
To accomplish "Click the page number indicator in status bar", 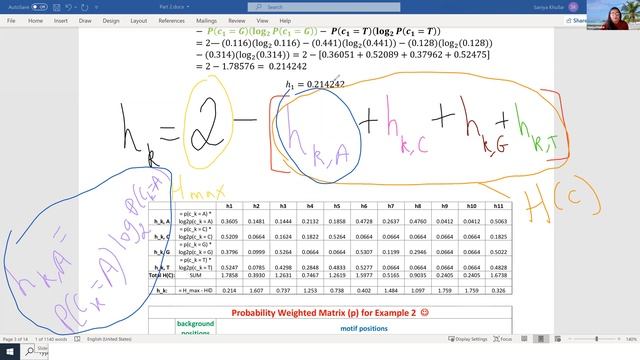I will [x=15, y=339].
